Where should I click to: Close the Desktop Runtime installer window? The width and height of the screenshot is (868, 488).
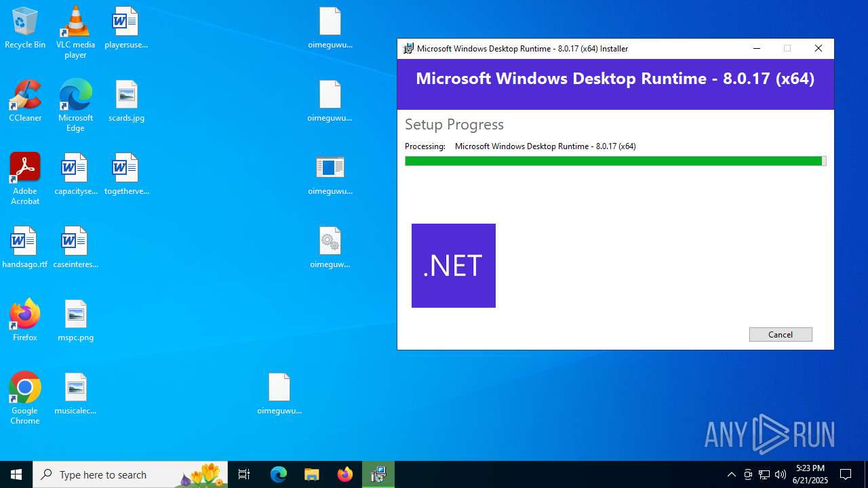coord(818,49)
